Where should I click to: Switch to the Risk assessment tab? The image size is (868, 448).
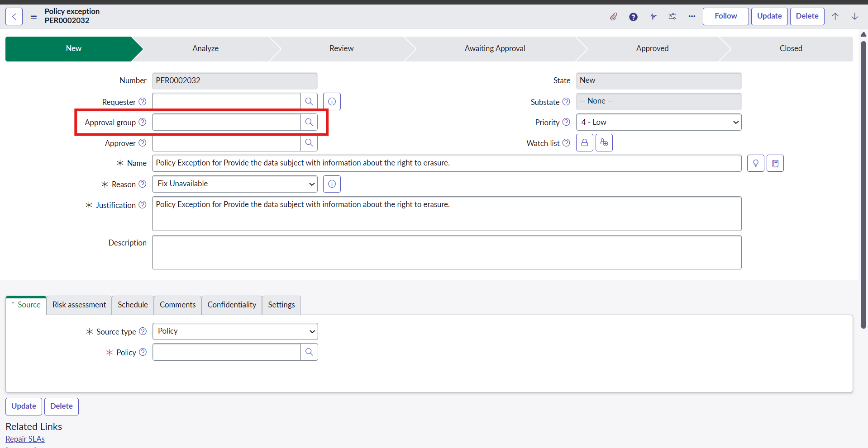(x=79, y=305)
